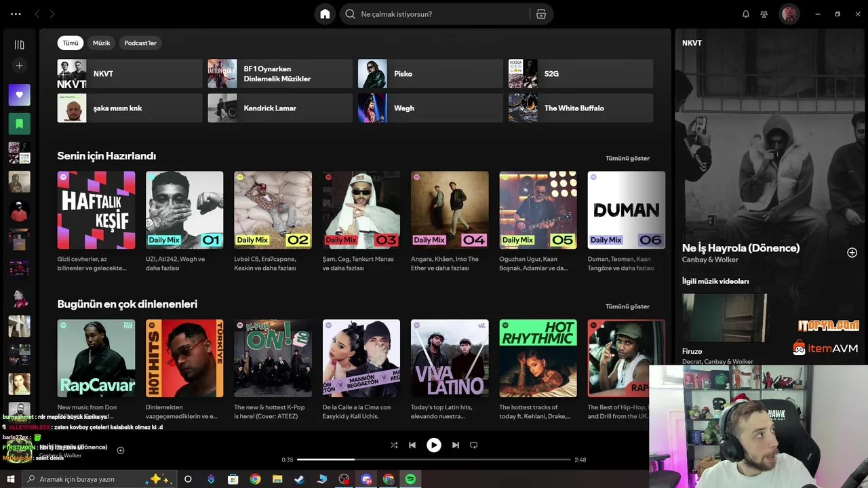The height and width of the screenshot is (488, 868).
Task: Open NKVT title in right panel
Action: 692,43
